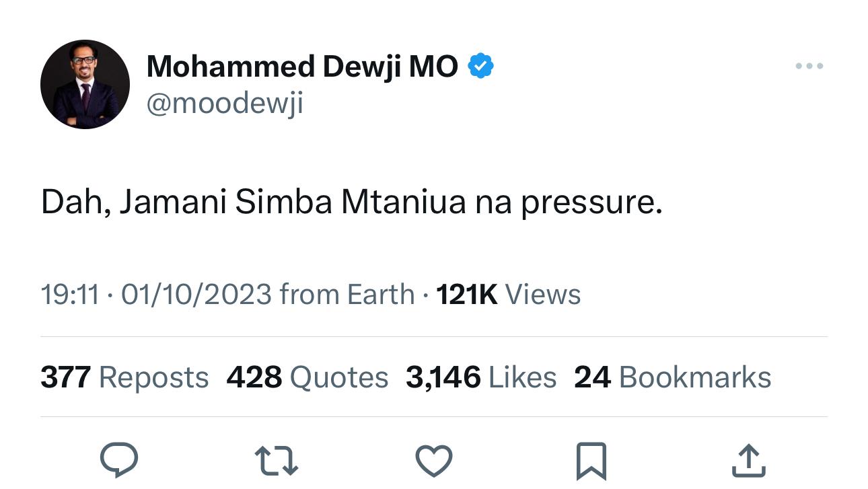Click the Mohammed Dewji MO display name

(x=302, y=66)
